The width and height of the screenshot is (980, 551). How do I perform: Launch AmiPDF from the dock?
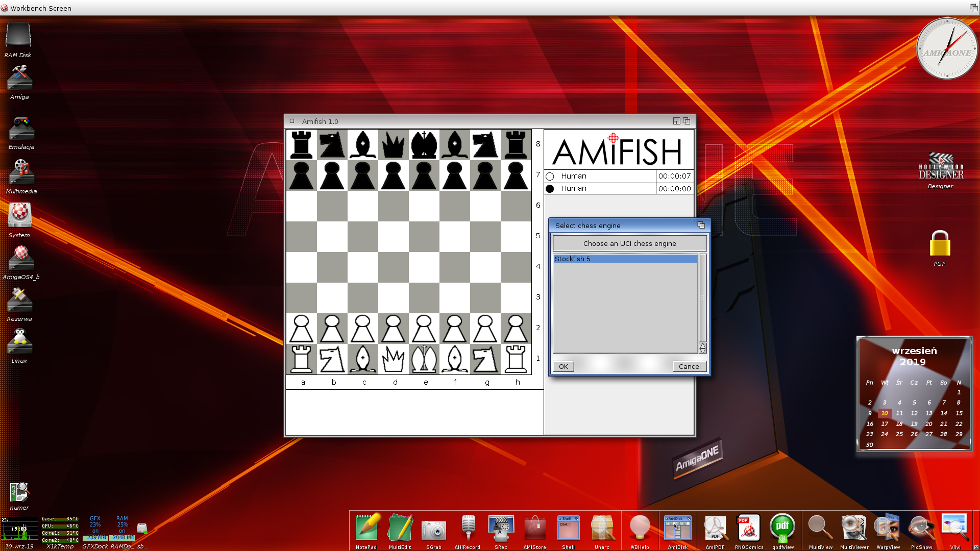715,532
